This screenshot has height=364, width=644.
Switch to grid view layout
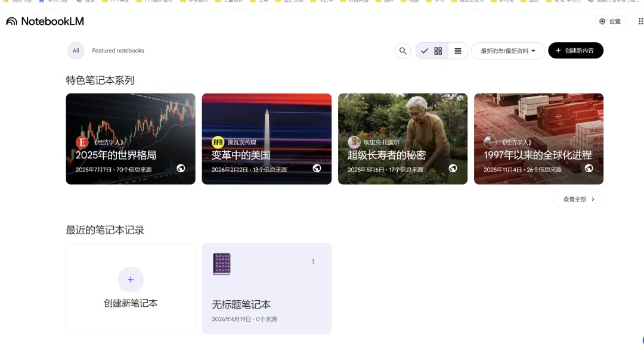coord(438,51)
